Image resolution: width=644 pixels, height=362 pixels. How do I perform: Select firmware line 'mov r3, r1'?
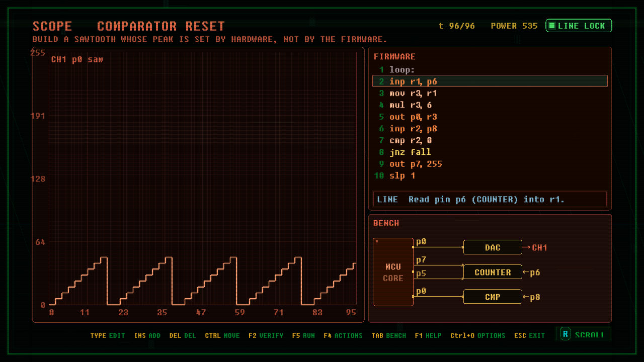point(490,94)
